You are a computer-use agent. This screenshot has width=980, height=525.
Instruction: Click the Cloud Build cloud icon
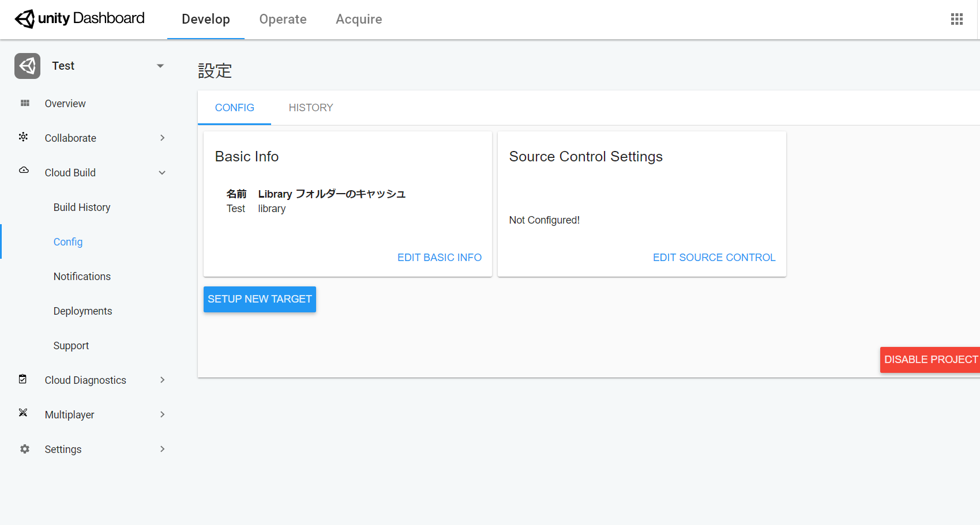24,170
